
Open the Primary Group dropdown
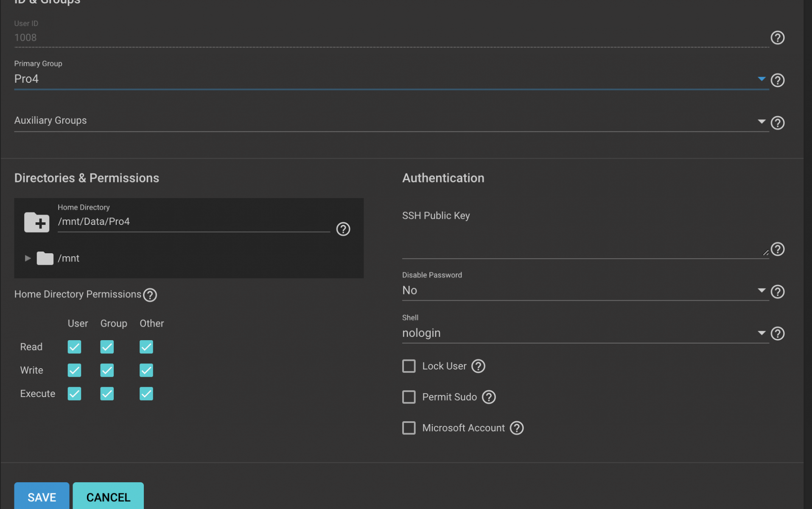tap(391, 79)
